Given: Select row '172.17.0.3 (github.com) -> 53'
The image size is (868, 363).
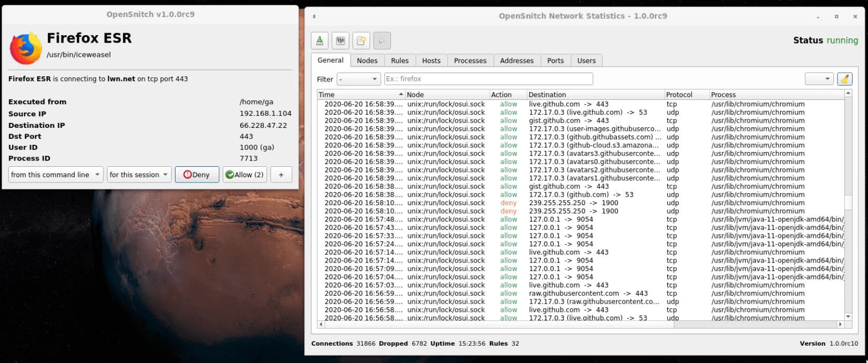Looking at the screenshot, I should point(581,195).
